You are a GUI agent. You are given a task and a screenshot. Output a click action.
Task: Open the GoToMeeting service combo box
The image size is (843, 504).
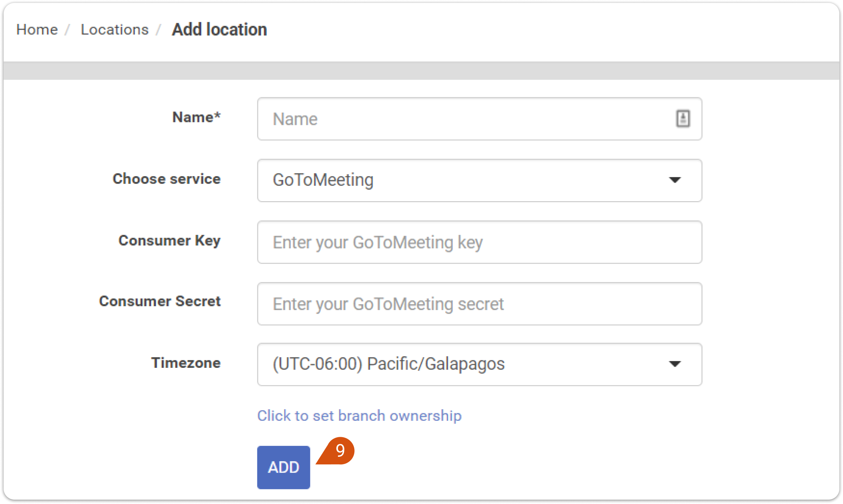click(x=480, y=180)
